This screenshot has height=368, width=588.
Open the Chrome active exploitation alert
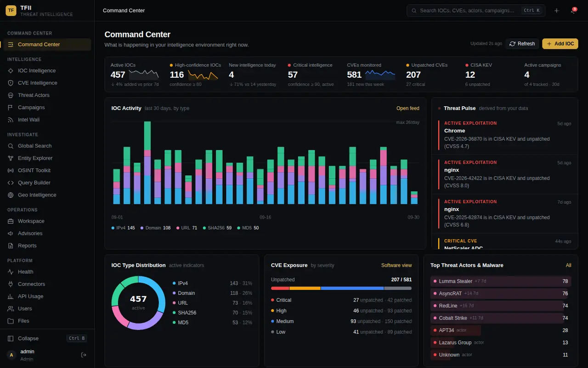(x=505, y=135)
